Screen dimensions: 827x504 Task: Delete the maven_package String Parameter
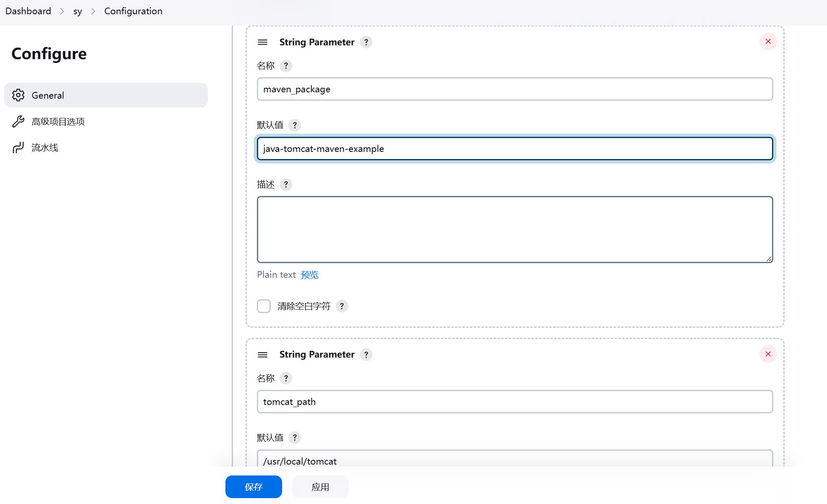coord(768,42)
